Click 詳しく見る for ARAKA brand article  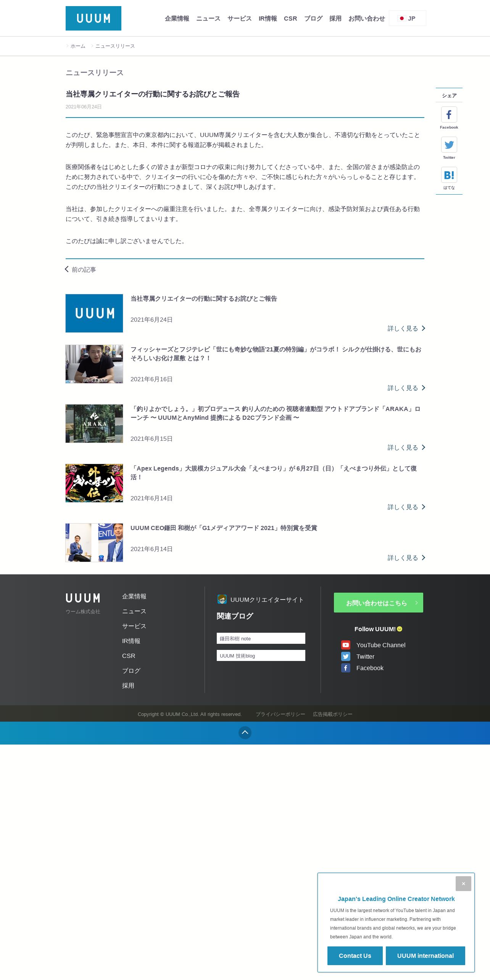406,448
